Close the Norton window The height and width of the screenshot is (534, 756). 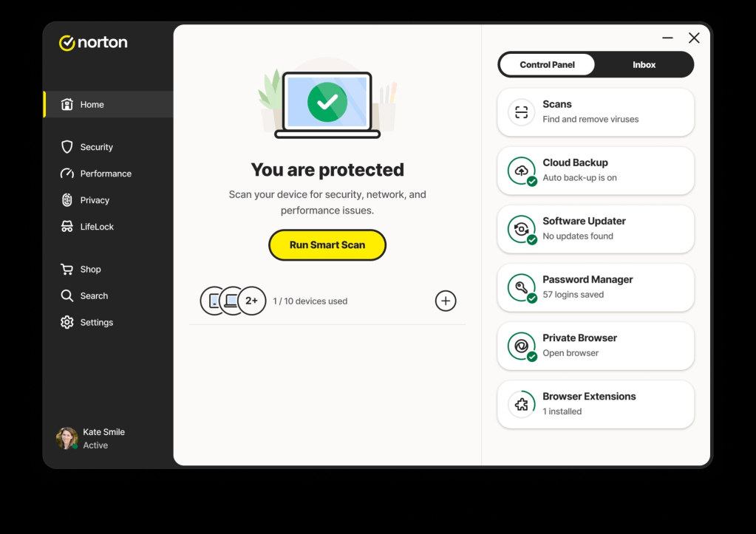694,38
